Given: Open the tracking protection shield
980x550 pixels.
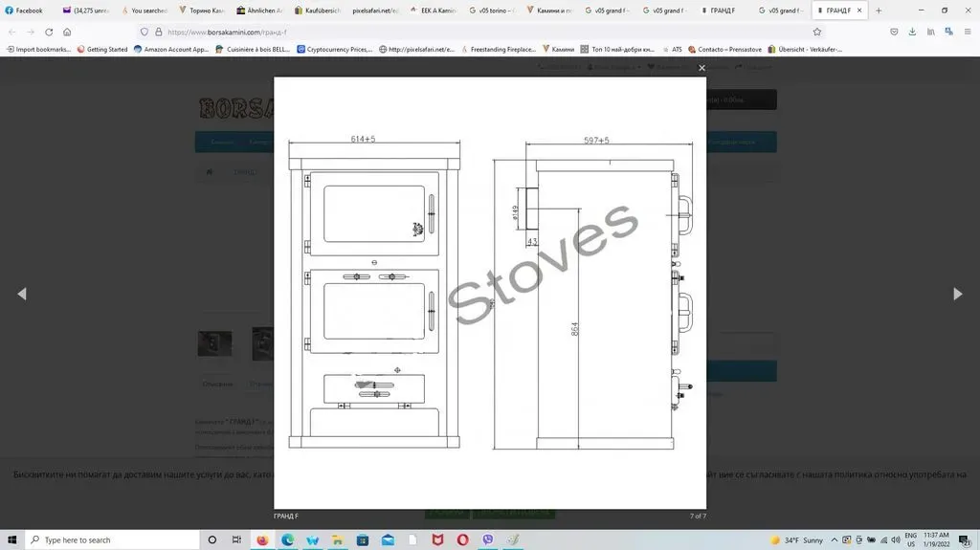Looking at the screenshot, I should click(145, 32).
